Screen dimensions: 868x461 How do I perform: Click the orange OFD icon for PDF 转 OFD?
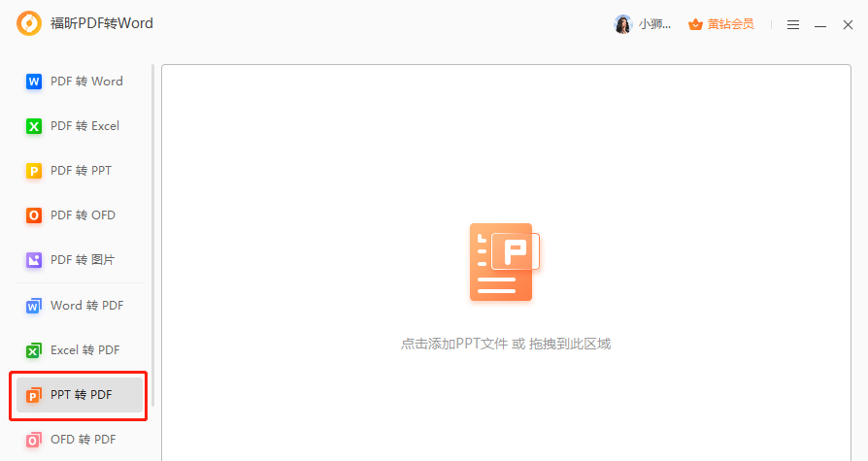click(34, 215)
